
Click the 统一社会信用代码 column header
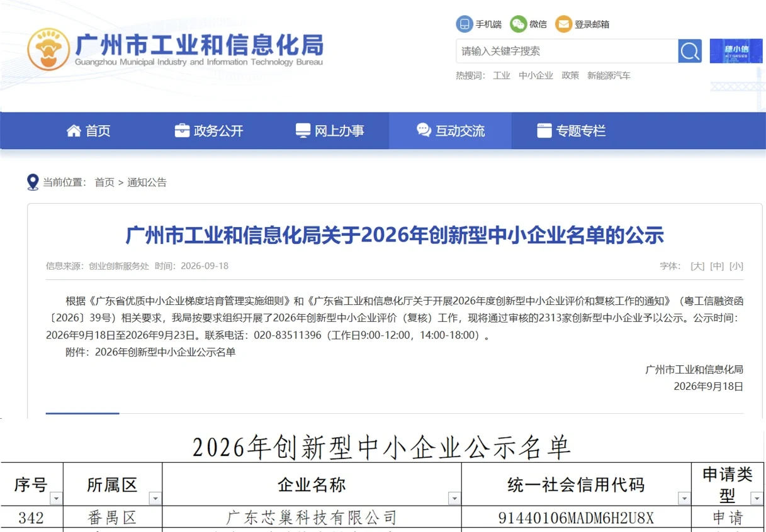(x=576, y=485)
